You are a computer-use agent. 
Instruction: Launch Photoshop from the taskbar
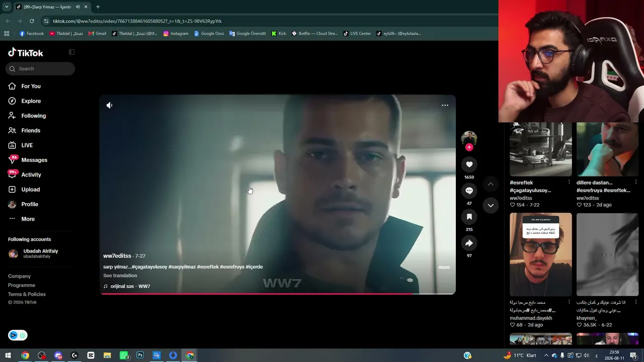[140, 355]
